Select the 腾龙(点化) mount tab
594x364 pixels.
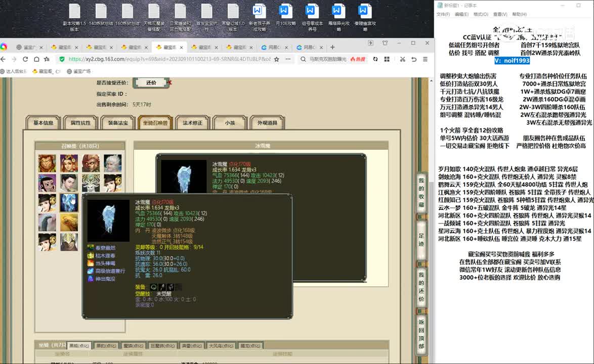click(250, 346)
